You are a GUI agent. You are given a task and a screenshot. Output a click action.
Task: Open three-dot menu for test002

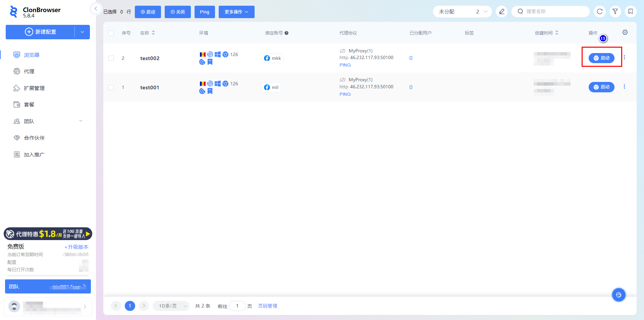pos(624,58)
